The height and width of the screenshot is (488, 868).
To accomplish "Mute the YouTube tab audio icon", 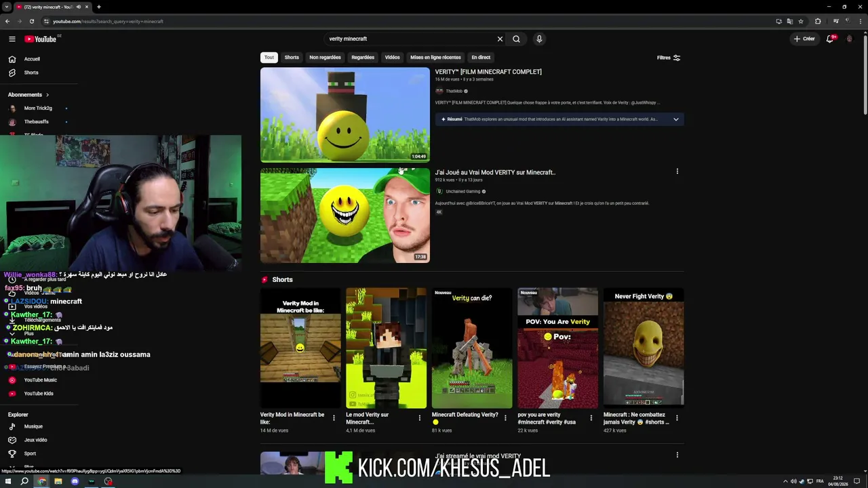I will point(78,7).
